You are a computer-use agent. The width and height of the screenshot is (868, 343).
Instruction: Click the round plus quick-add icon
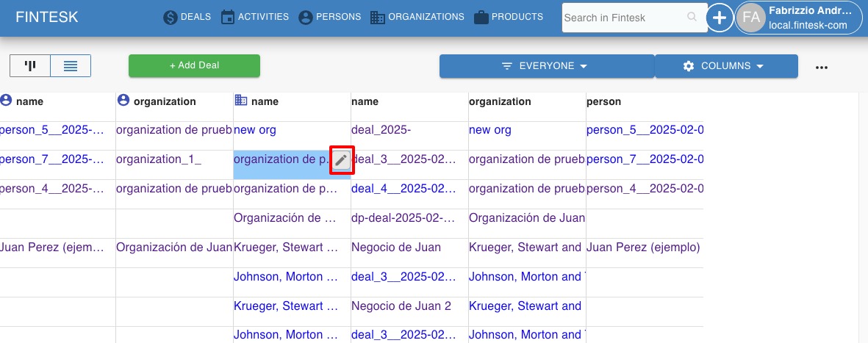click(720, 18)
